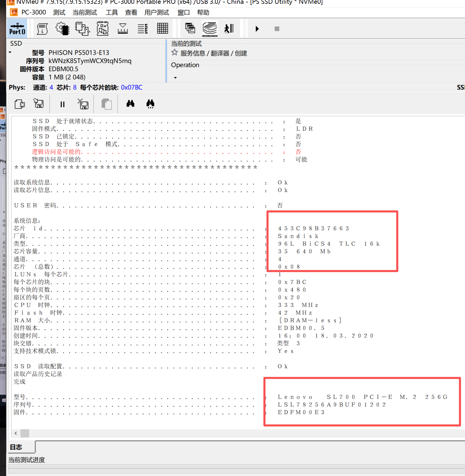The height and width of the screenshot is (476, 465).
Task: Click the running man exit icon
Action: (229, 29)
